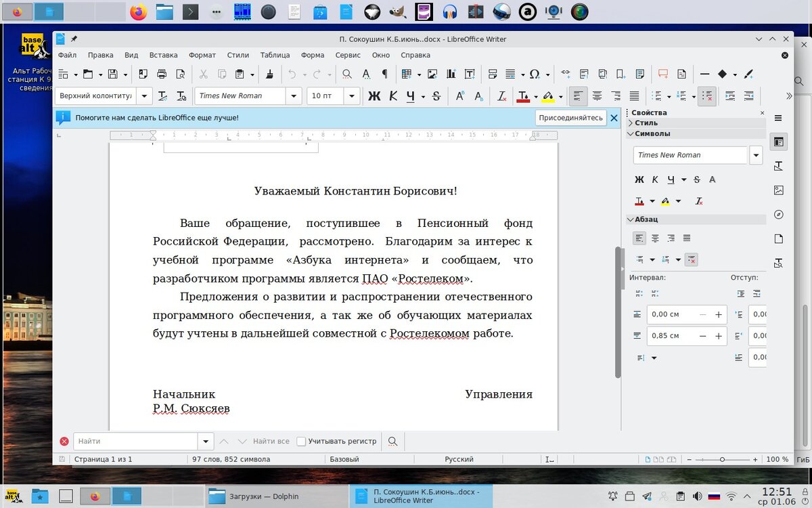Open the sidebar settings hamburger menu
Viewport: 812px width, 508px height.
coord(779,118)
